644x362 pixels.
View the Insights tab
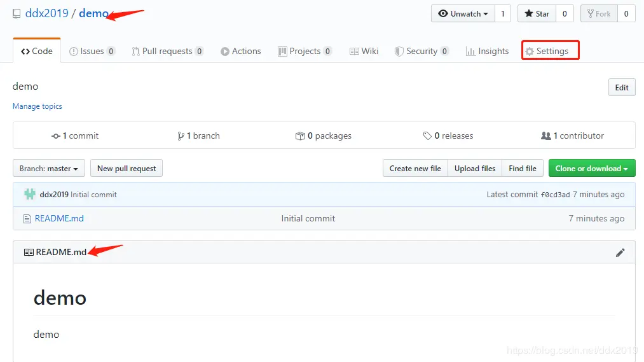pos(487,51)
